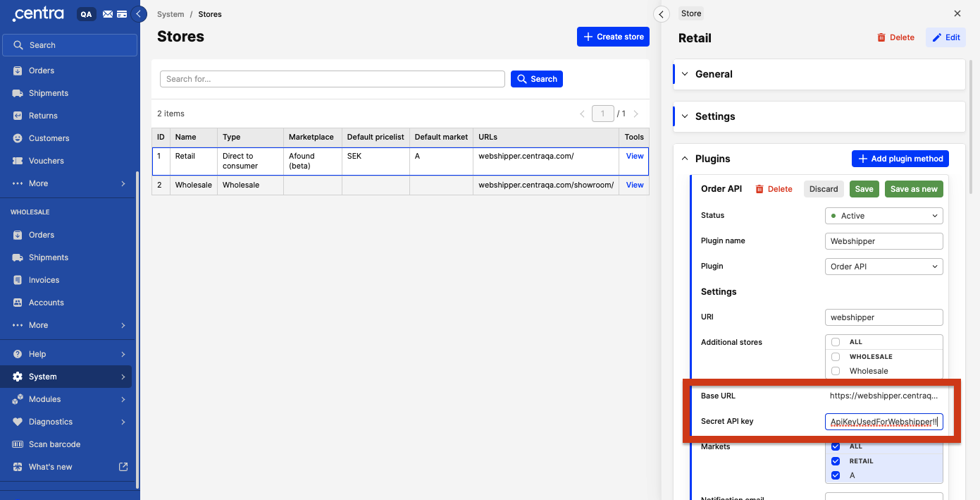Click the Modules icon in sidebar
The image size is (980, 500).
(x=18, y=399)
